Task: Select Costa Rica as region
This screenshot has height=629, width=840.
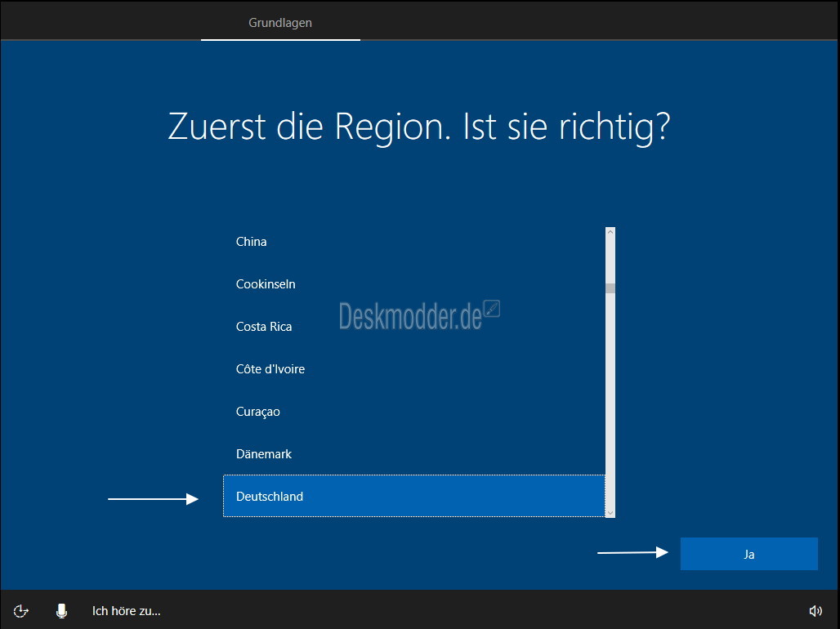Action: pos(414,326)
